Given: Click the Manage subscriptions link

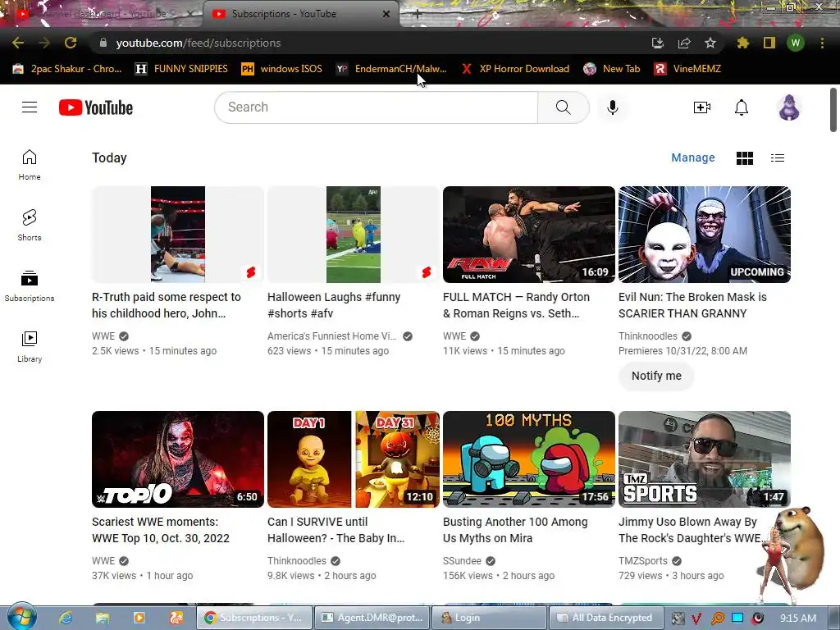Looking at the screenshot, I should [x=693, y=157].
